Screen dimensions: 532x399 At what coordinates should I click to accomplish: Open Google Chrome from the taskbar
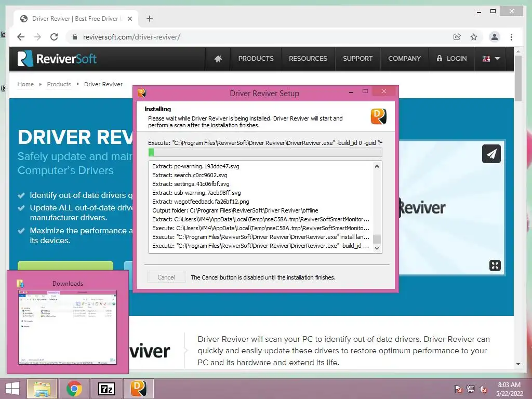point(74,389)
